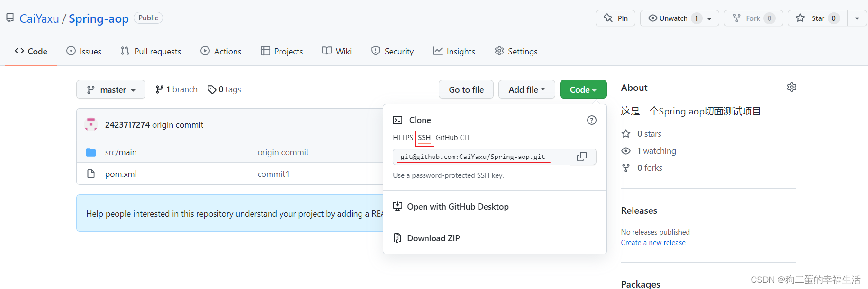Click the Go to file button
Viewport: 868px width, 289px height.
pos(466,89)
